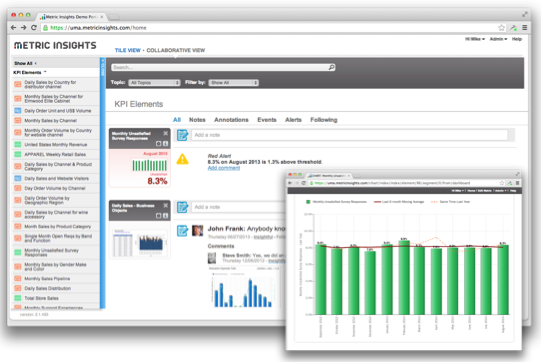Reload the chart popup window
This screenshot has height=362, width=541.
304,183
